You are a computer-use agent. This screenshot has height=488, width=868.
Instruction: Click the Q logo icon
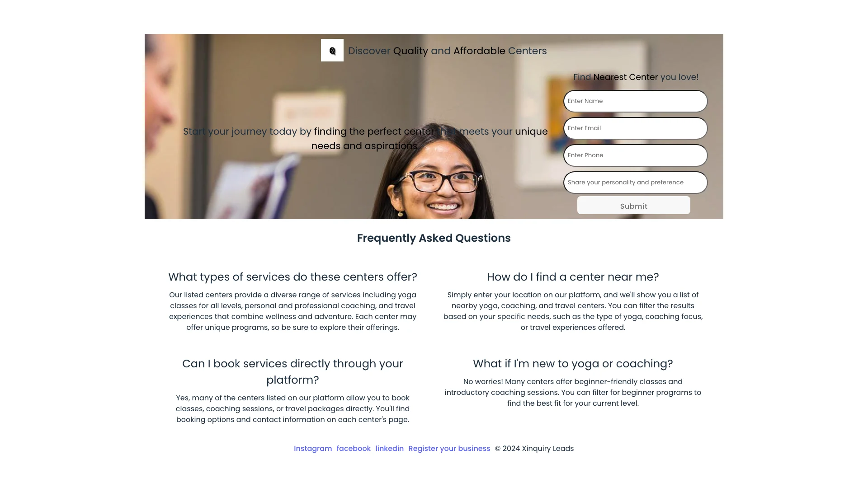332,51
